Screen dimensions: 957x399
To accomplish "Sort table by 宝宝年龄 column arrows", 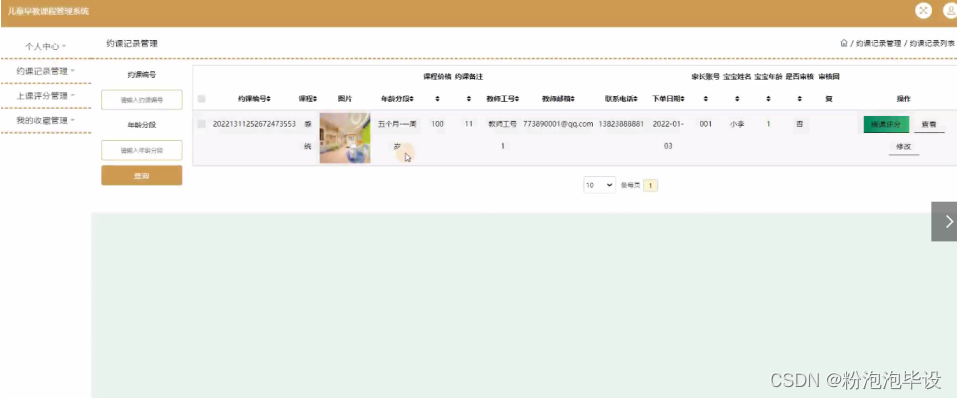I will (768, 98).
